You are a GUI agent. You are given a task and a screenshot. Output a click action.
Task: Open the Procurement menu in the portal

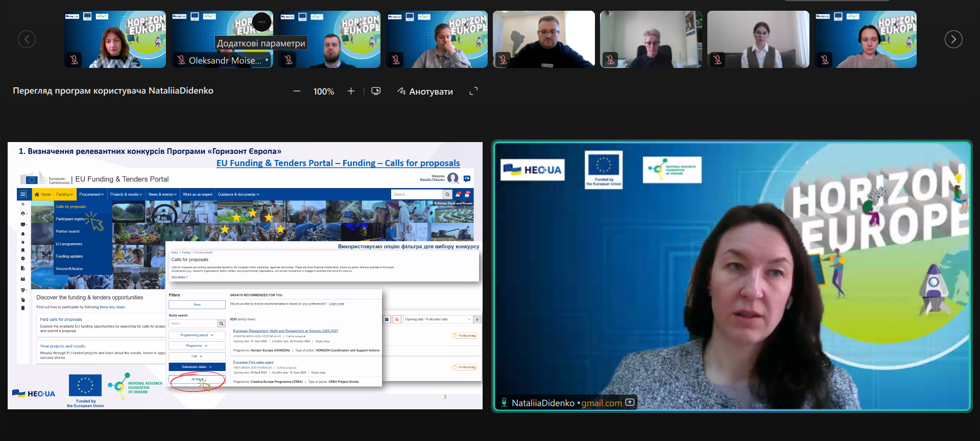click(91, 195)
